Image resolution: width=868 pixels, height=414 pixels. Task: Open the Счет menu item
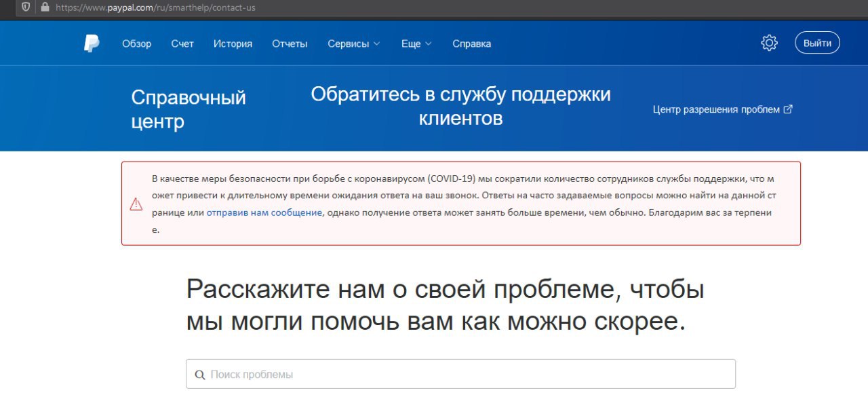(182, 43)
